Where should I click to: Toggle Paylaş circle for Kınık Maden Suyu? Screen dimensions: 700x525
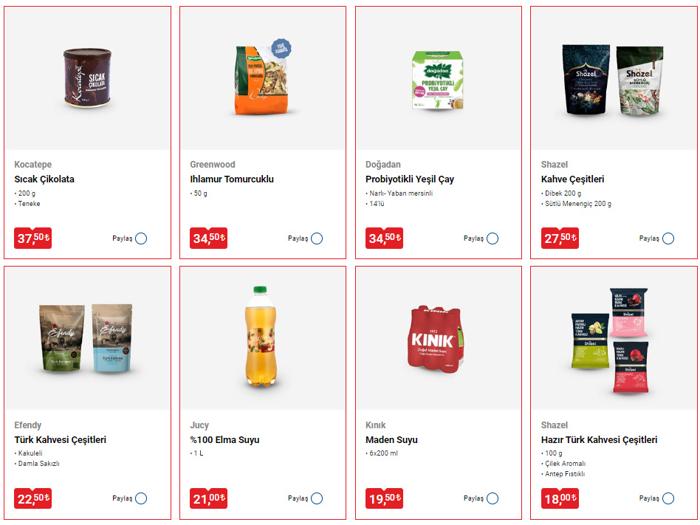(493, 498)
